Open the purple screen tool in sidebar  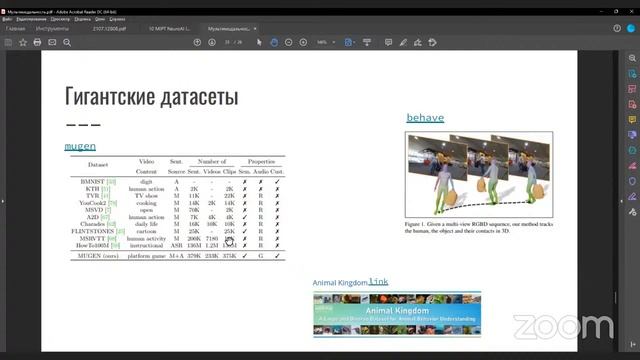point(632,135)
